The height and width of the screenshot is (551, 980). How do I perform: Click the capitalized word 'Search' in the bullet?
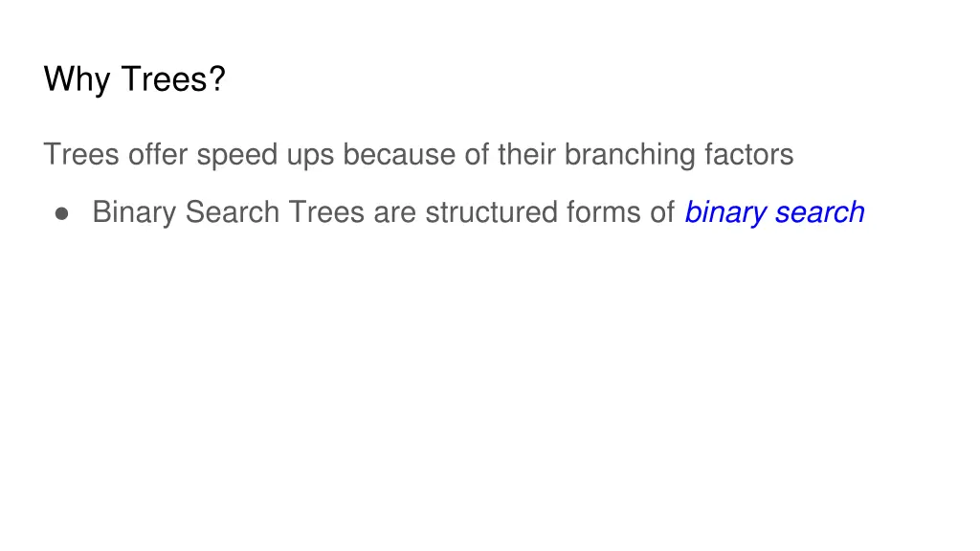pyautogui.click(x=228, y=211)
